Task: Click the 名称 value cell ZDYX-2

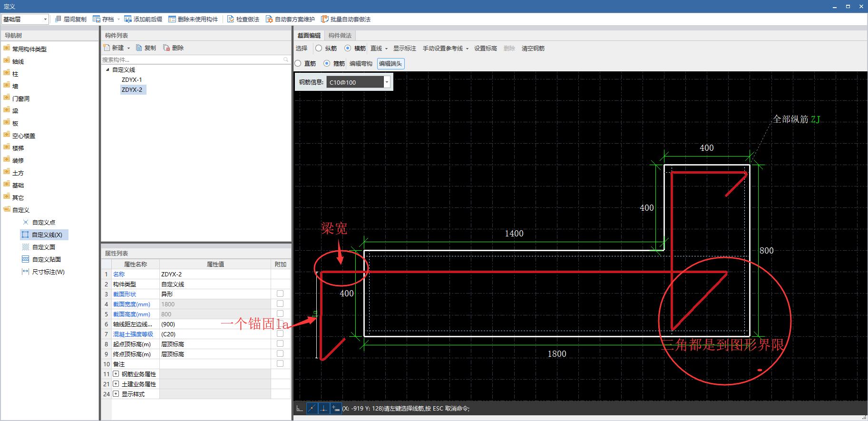Action: coord(215,274)
